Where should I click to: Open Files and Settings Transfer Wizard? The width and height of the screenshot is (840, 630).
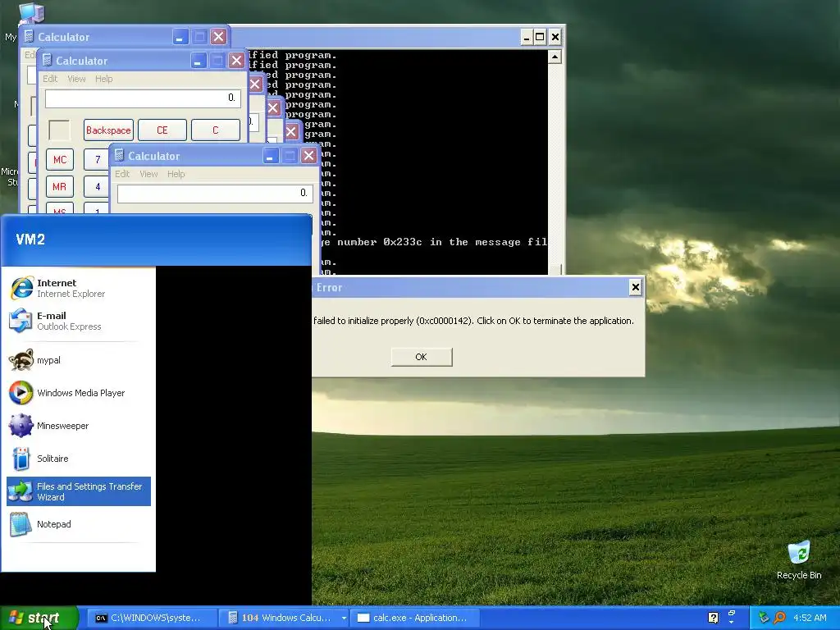[78, 491]
